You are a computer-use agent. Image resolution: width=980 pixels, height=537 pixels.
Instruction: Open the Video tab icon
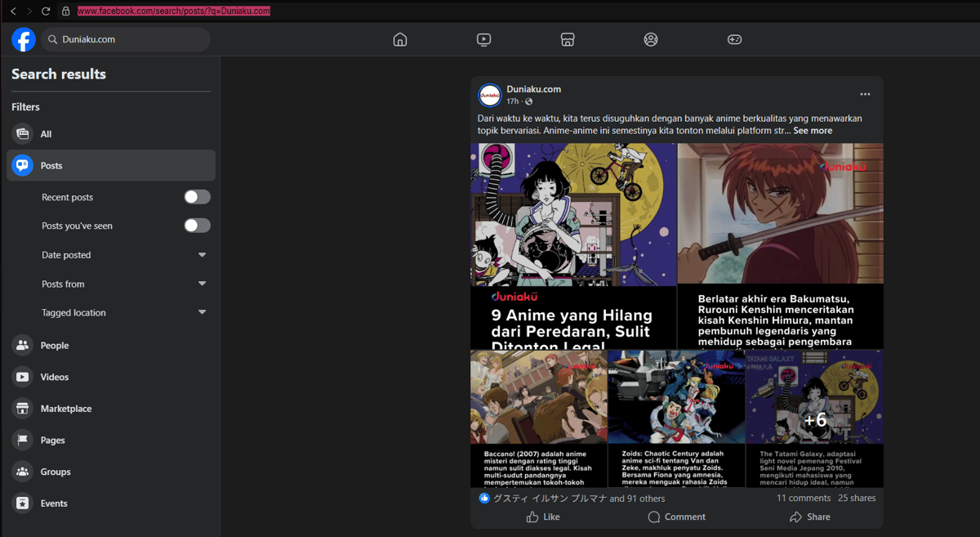(x=483, y=39)
